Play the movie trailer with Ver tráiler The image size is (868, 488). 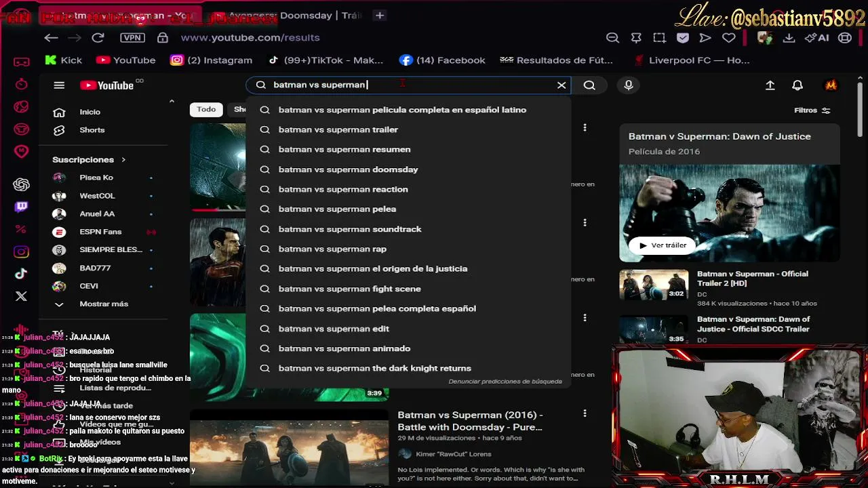[x=663, y=245]
